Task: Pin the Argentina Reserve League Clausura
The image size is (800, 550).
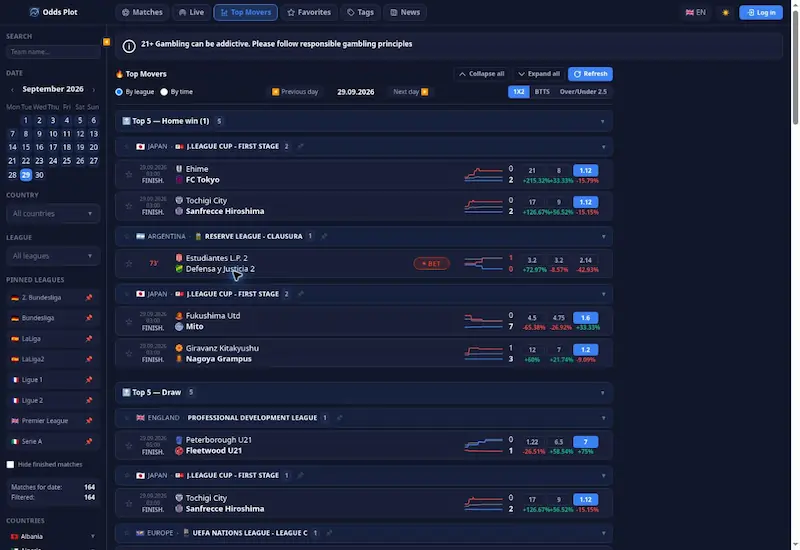Action: (324, 236)
